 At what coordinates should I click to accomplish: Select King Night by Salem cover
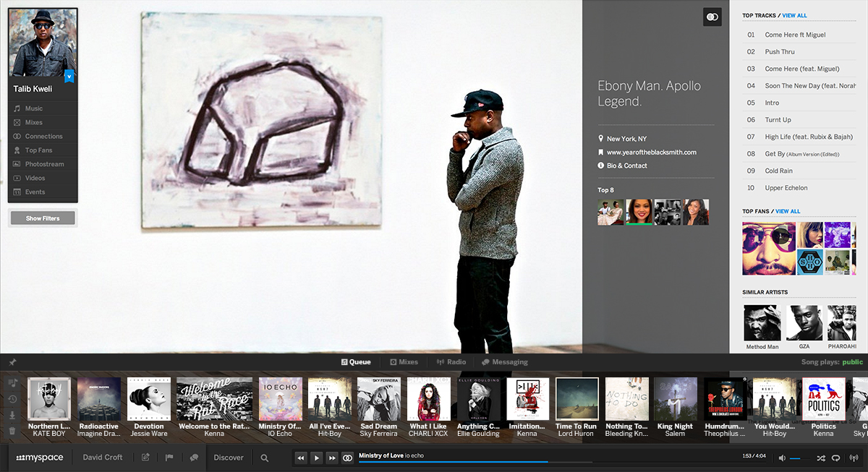pos(676,398)
